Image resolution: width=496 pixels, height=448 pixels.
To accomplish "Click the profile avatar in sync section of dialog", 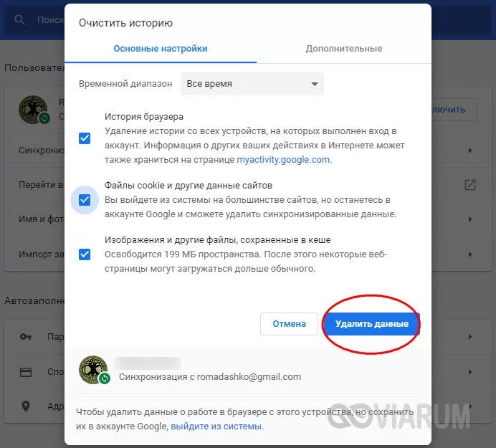I will pyautogui.click(x=92, y=369).
